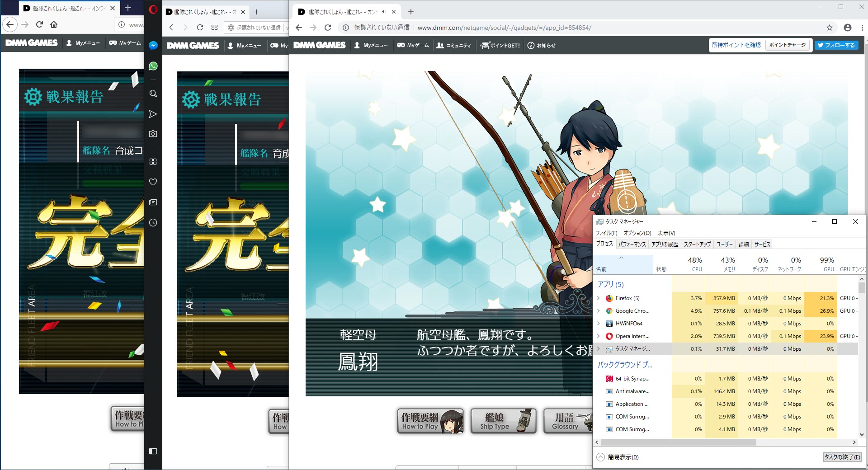Open ファイル(F) menu in Task Manager
The width and height of the screenshot is (868, 470).
(x=606, y=233)
